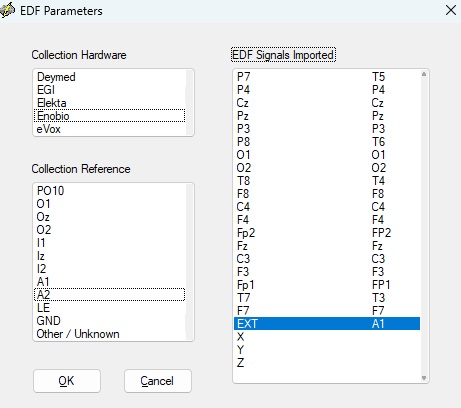This screenshot has height=408, width=461.
Task: Select the Y signal row
Action: [x=327, y=350]
